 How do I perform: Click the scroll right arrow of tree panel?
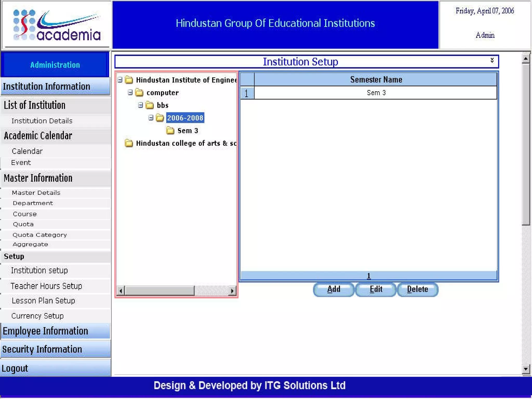click(232, 291)
